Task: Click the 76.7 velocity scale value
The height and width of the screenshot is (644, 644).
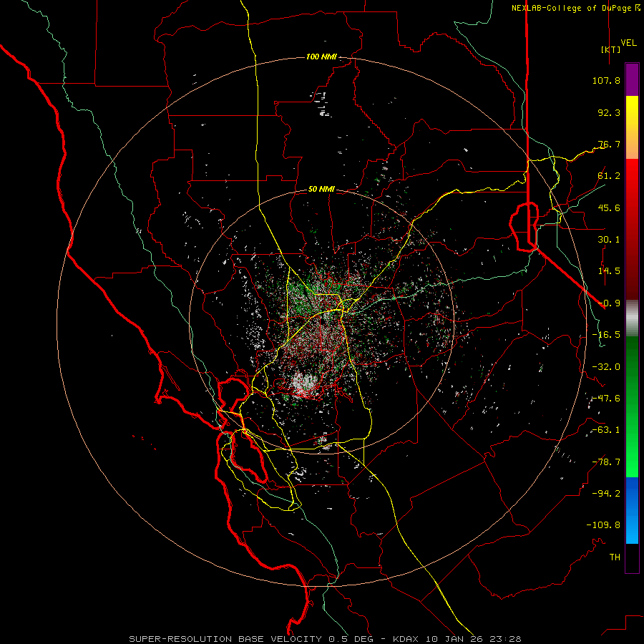Action: click(x=609, y=144)
